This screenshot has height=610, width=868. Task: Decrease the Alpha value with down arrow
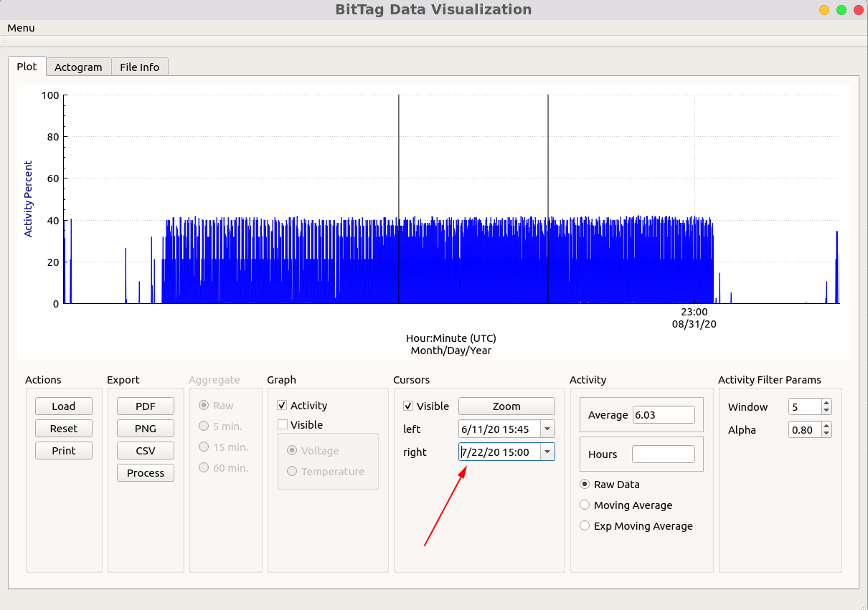[x=826, y=433]
